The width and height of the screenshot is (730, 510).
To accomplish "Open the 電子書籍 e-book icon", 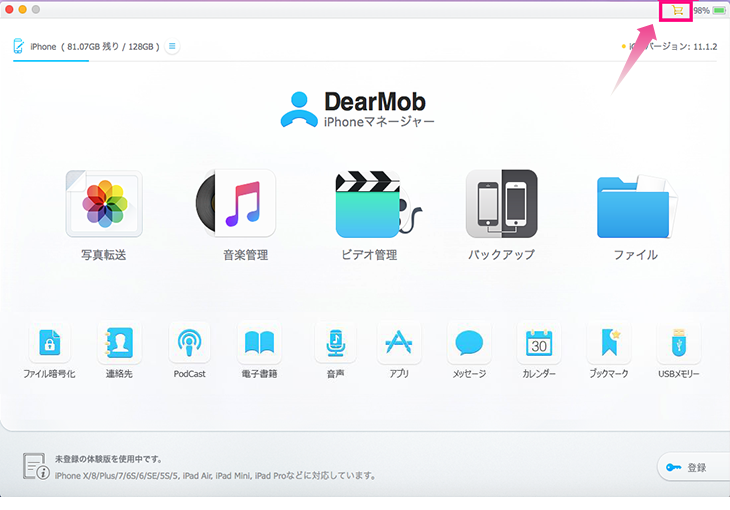I will (x=259, y=343).
